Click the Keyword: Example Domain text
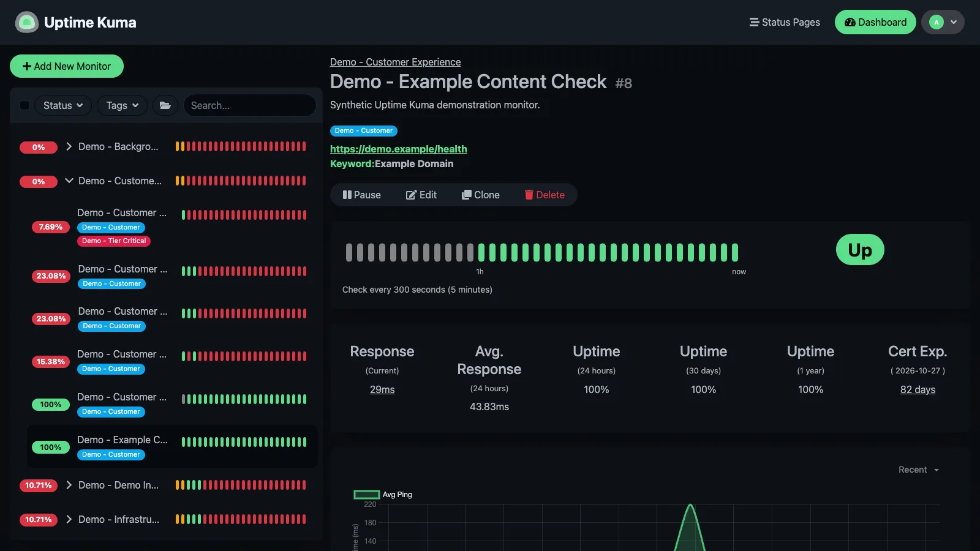 (392, 163)
